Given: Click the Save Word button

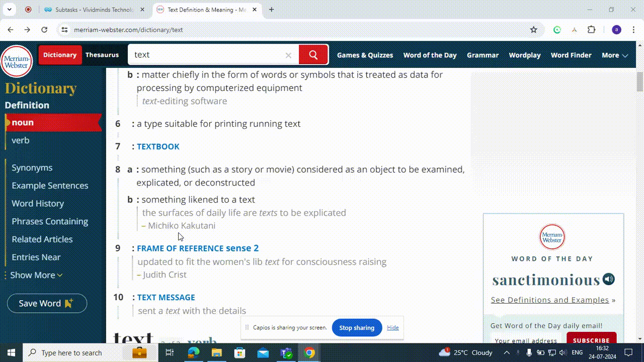Looking at the screenshot, I should click(47, 303).
